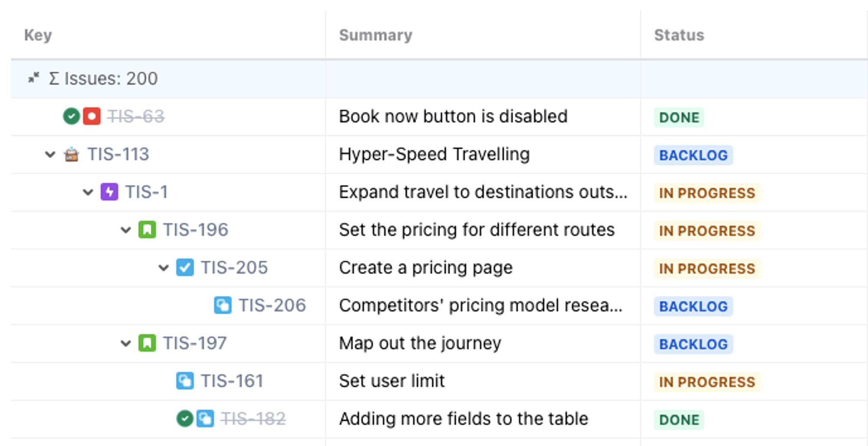Click the green resolved checkmark on TIS-63
This screenshot has height=446, width=868.
(x=71, y=116)
